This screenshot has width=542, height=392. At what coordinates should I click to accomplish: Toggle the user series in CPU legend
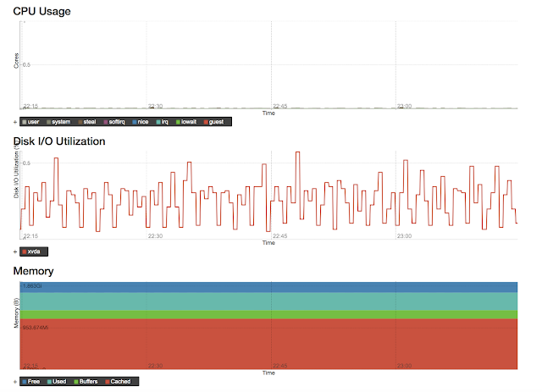pos(30,122)
